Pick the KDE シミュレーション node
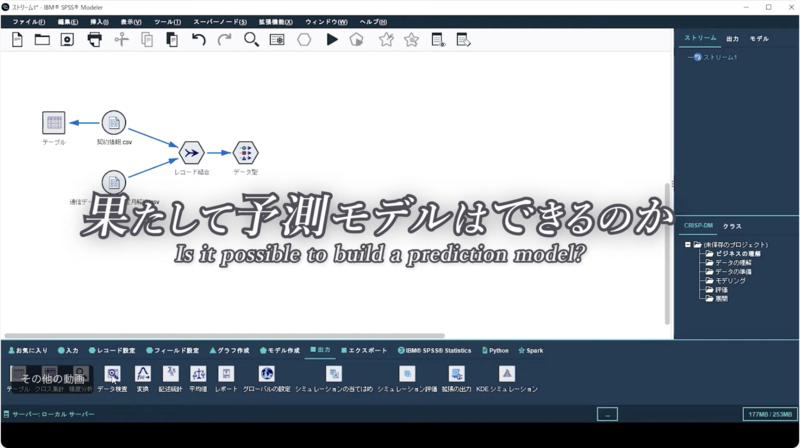Image resolution: width=800 pixels, height=448 pixels. click(x=507, y=379)
